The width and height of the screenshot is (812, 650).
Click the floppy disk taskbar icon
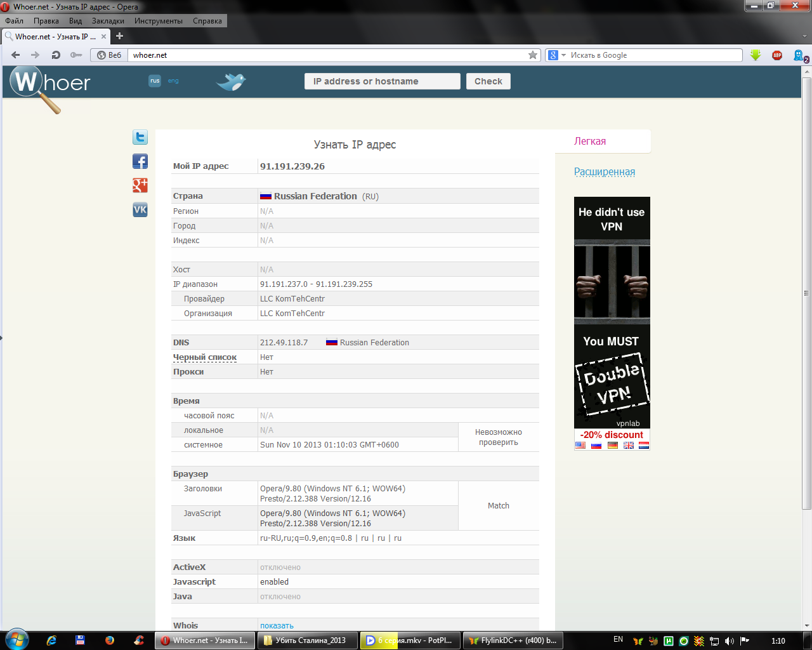(80, 640)
